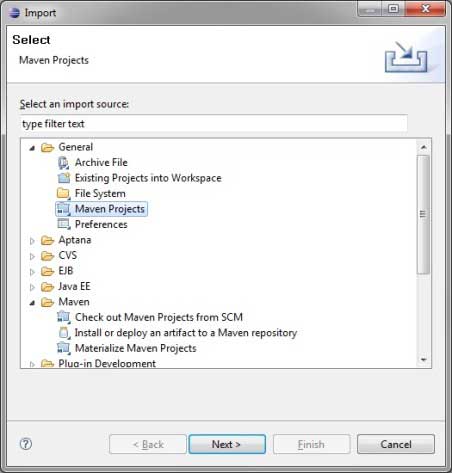Click the File System folder icon
This screenshot has height=473, width=452.
coord(64,194)
